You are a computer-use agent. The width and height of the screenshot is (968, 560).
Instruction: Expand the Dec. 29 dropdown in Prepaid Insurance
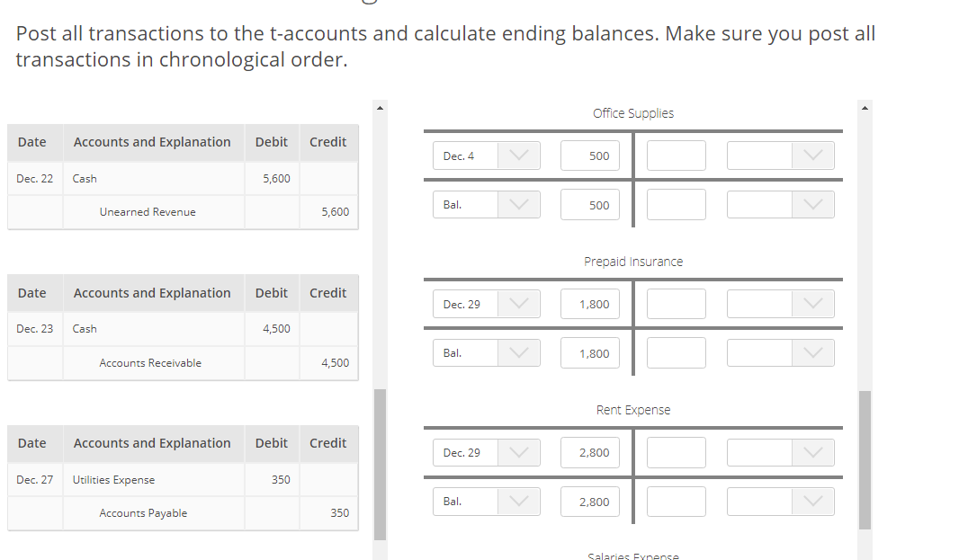pos(486,303)
